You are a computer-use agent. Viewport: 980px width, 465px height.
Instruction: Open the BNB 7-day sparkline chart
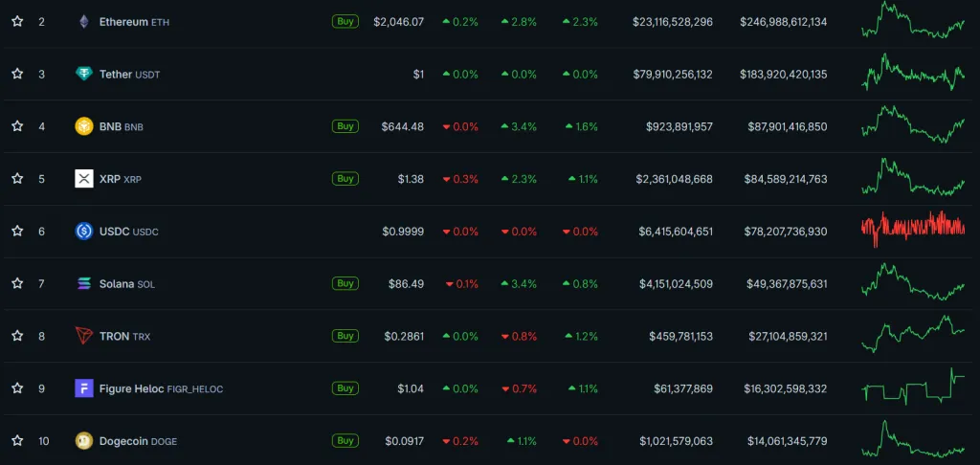[913, 124]
